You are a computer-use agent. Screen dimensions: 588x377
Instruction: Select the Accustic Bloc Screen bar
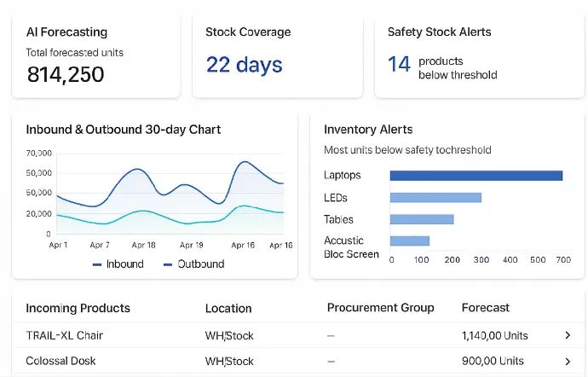tap(409, 241)
